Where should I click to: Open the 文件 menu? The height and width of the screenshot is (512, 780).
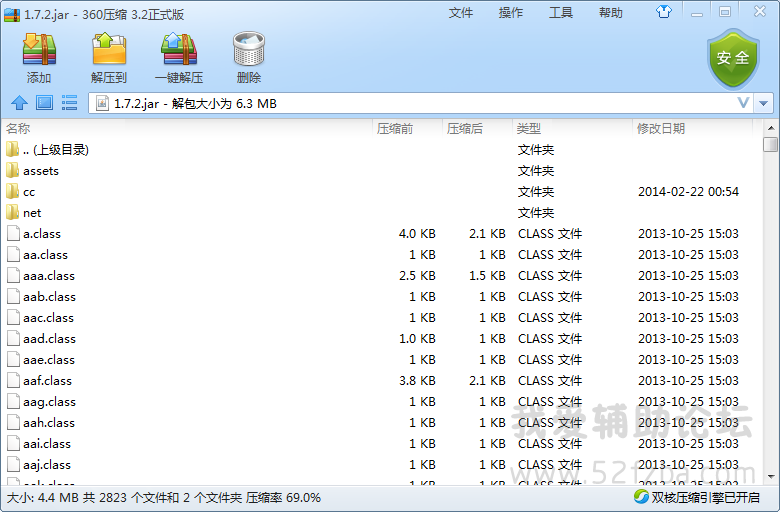(461, 12)
